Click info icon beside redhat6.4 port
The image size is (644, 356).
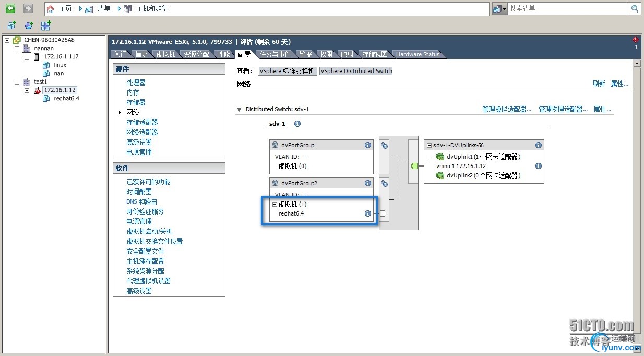[367, 213]
